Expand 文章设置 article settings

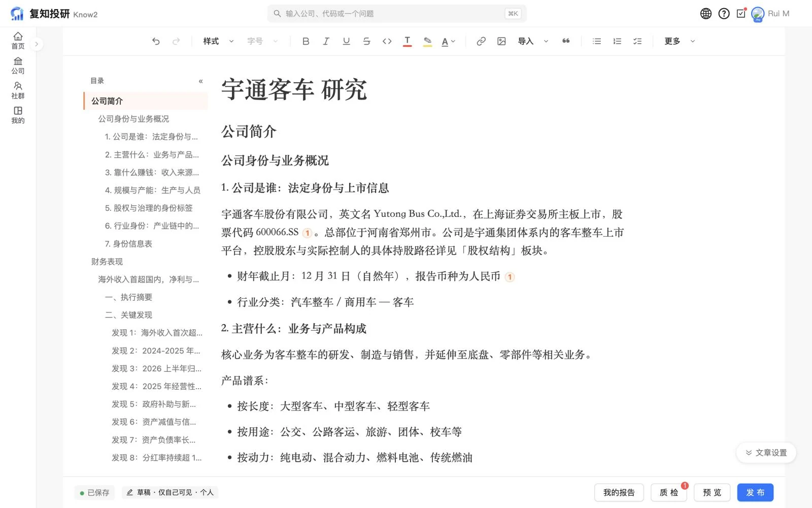point(766,453)
